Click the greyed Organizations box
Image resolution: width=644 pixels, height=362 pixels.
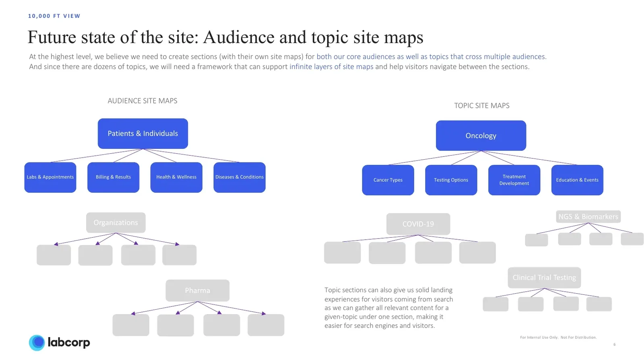tap(116, 222)
